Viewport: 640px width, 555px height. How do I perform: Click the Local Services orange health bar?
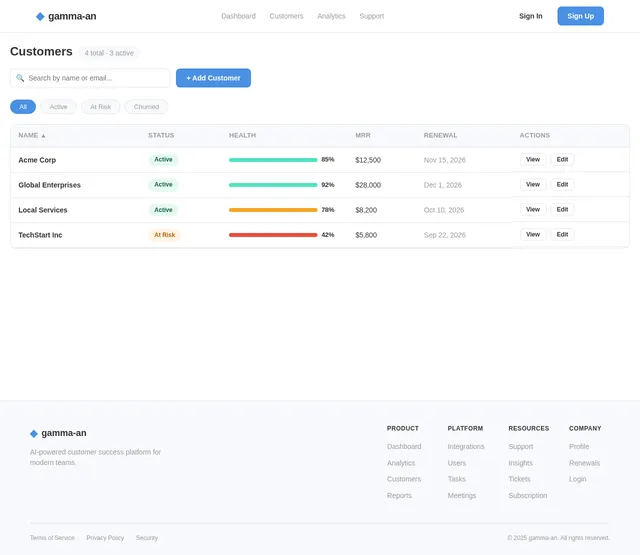tap(273, 210)
